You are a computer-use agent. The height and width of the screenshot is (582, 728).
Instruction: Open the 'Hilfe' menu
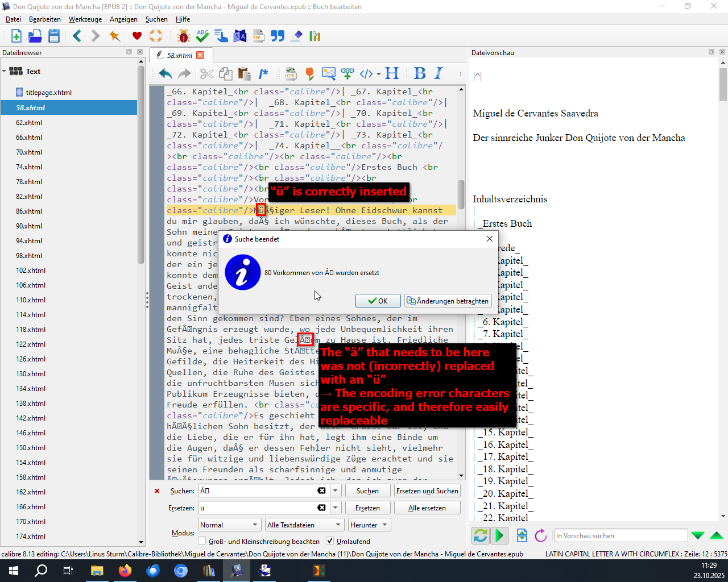(x=183, y=19)
